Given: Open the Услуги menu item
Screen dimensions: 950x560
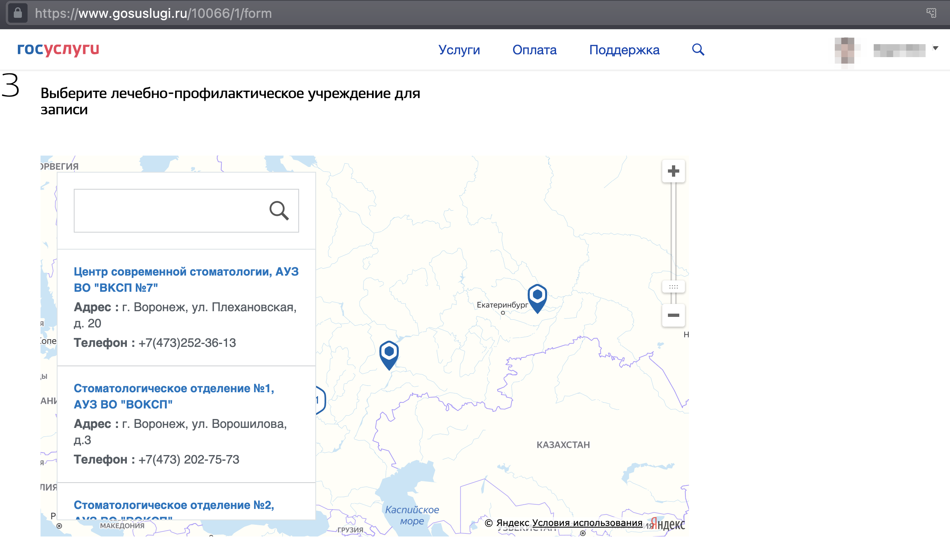Looking at the screenshot, I should 459,50.
